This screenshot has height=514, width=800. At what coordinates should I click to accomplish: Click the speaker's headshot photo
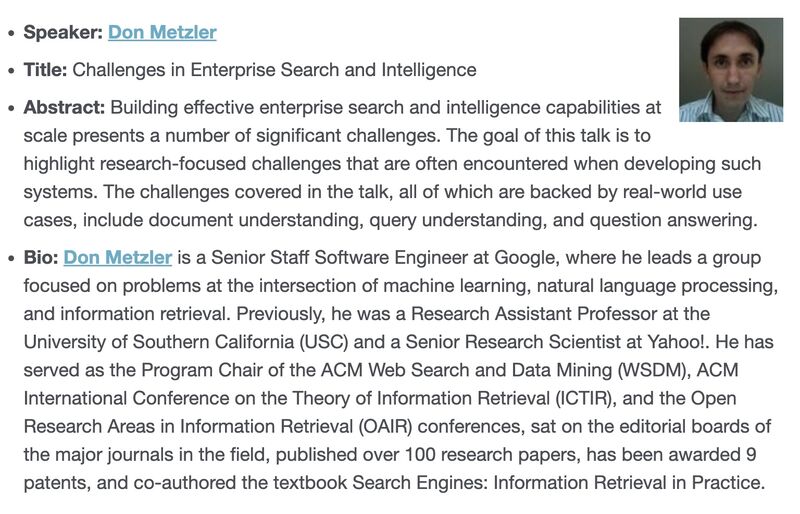point(731,70)
